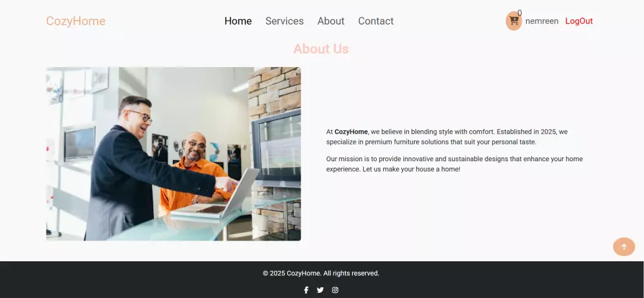Open the Services nav item
644x298 pixels.
(285, 21)
